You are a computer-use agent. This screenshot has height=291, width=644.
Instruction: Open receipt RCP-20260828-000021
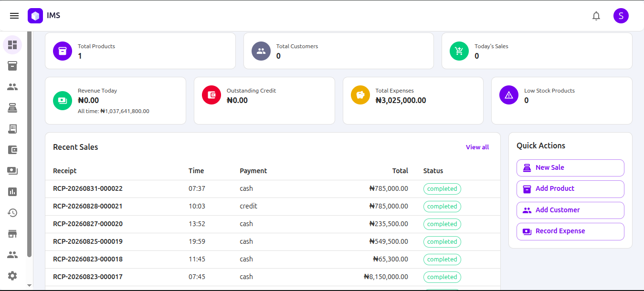tap(88, 207)
